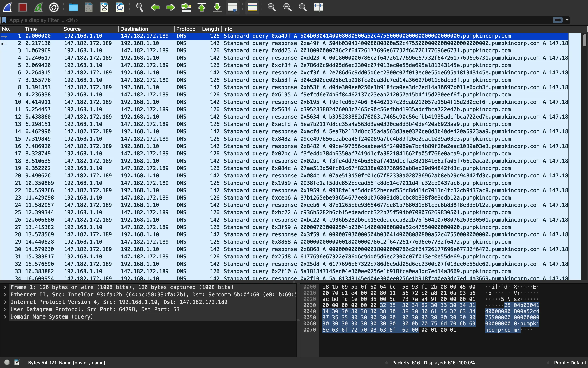Restart the current capture with the green fin icon
The width and height of the screenshot is (588, 368).
click(x=38, y=8)
